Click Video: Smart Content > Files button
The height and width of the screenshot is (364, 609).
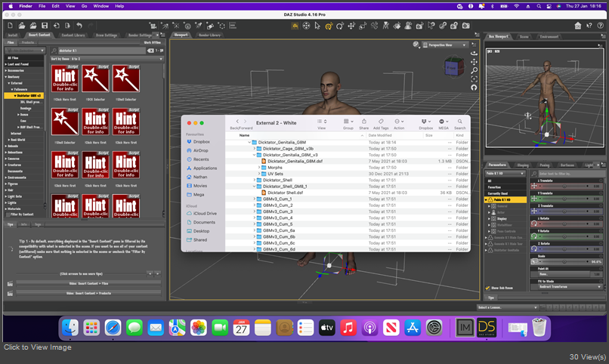tap(88, 284)
